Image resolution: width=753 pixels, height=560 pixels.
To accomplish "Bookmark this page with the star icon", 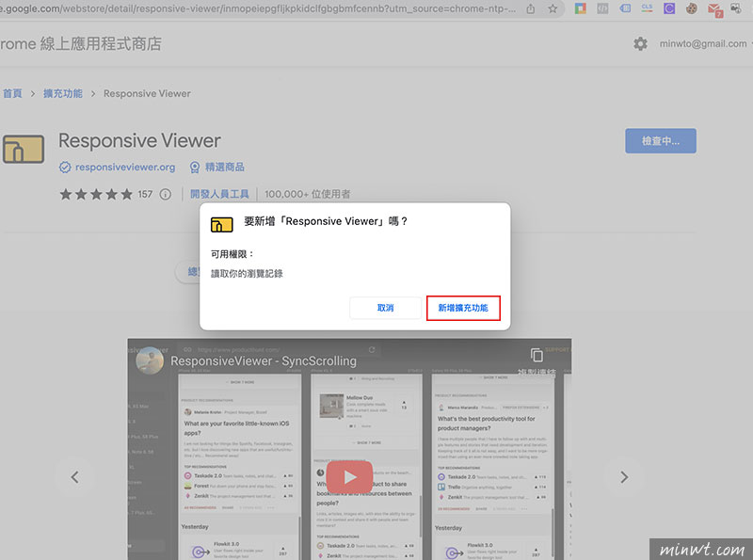I will point(553,8).
